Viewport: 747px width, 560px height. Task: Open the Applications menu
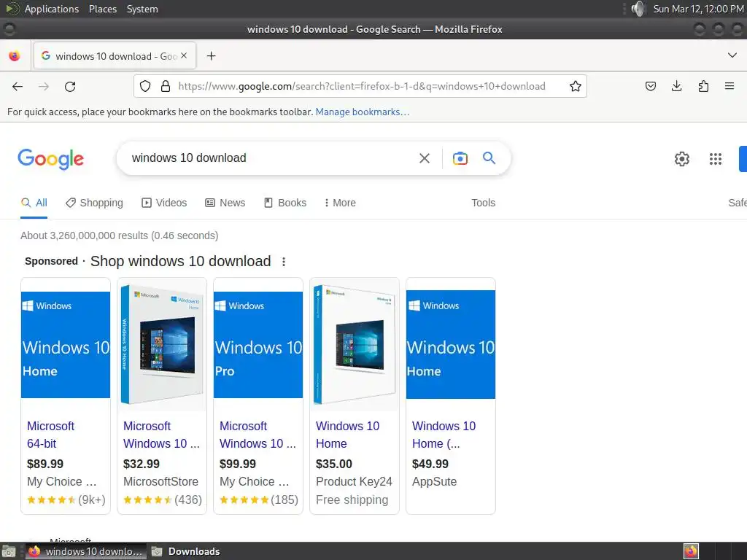click(52, 9)
